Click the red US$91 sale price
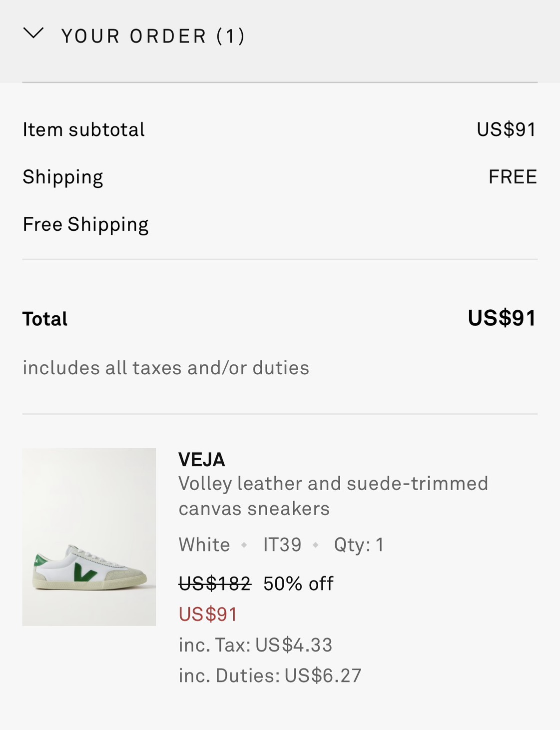560x730 pixels. point(208,614)
